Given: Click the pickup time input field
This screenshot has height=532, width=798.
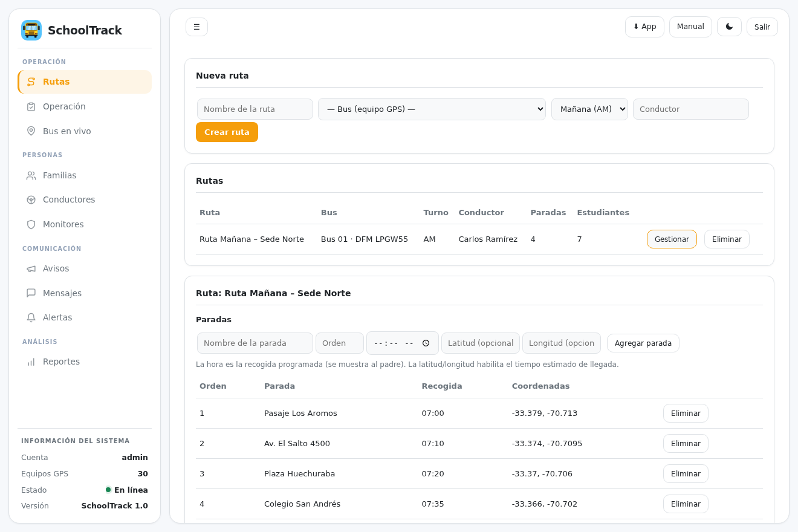Looking at the screenshot, I should point(403,343).
